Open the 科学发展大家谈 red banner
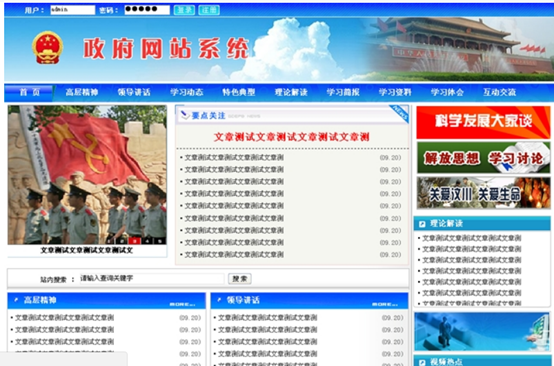Image resolution: width=554 pixels, height=366 pixels. point(483,122)
